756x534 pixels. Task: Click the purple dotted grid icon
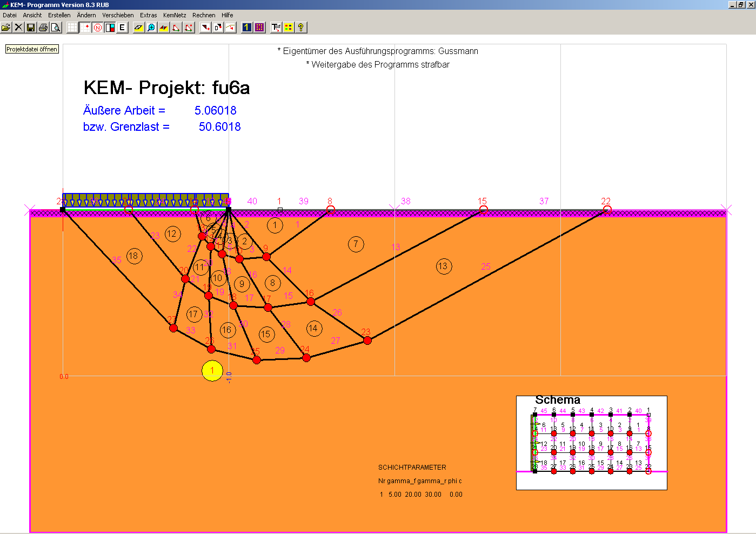tap(259, 27)
